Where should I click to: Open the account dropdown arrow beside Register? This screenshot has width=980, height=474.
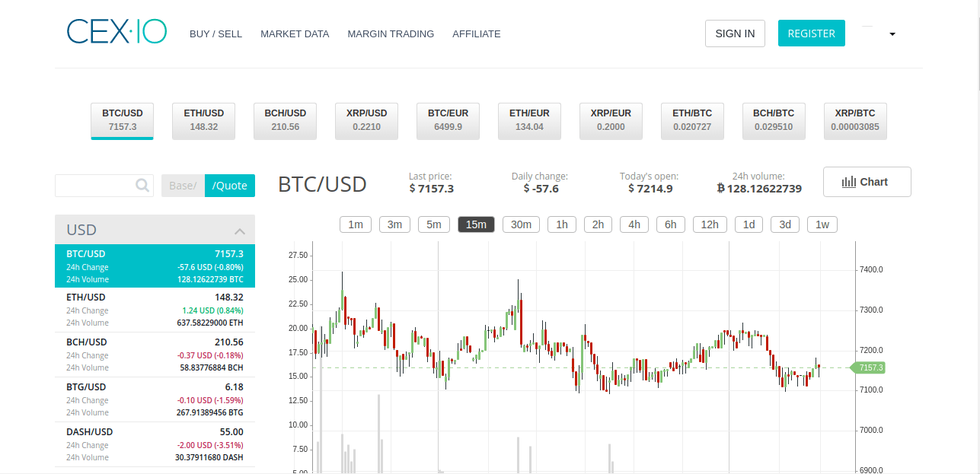(x=892, y=34)
